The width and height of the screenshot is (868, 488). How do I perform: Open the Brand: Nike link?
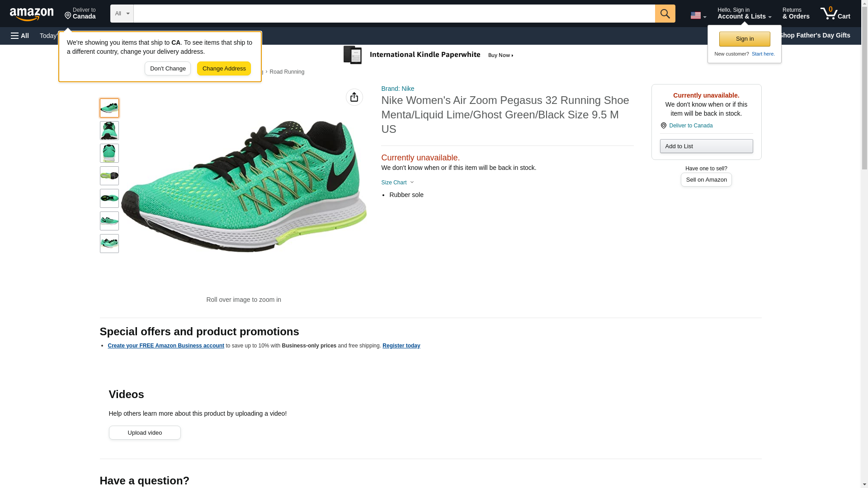pyautogui.click(x=397, y=89)
